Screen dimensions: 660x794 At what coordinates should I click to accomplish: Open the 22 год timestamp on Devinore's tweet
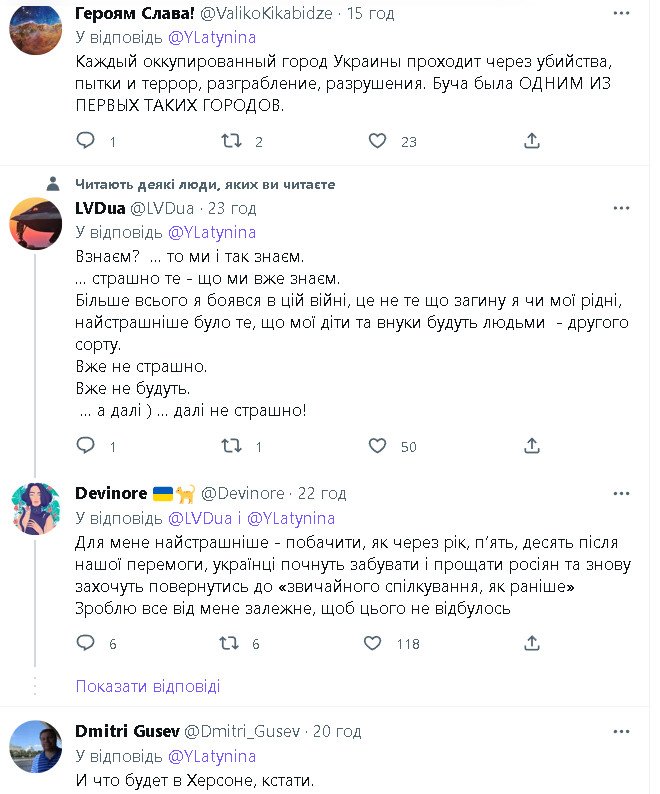click(x=320, y=493)
